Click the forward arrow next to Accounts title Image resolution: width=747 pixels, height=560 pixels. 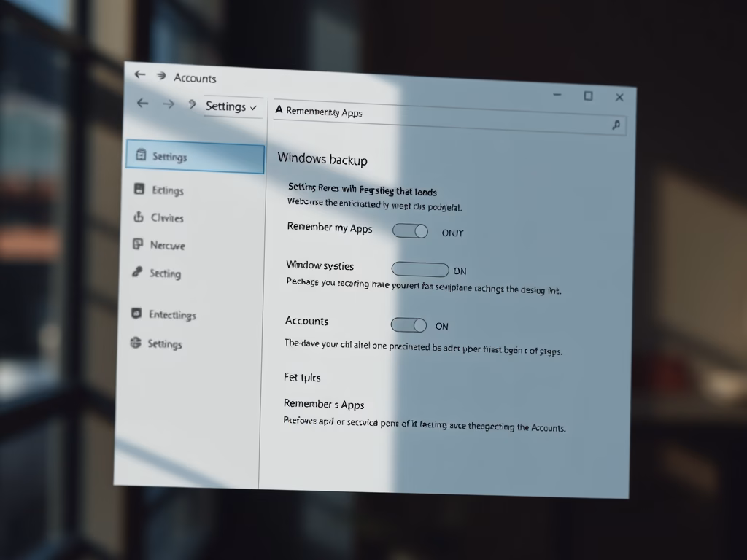point(161,76)
